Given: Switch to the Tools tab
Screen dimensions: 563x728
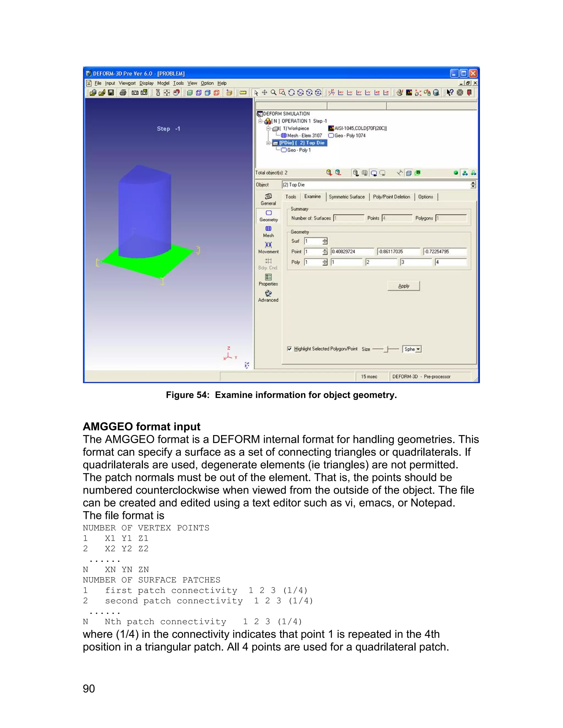Looking at the screenshot, I should tap(291, 197).
